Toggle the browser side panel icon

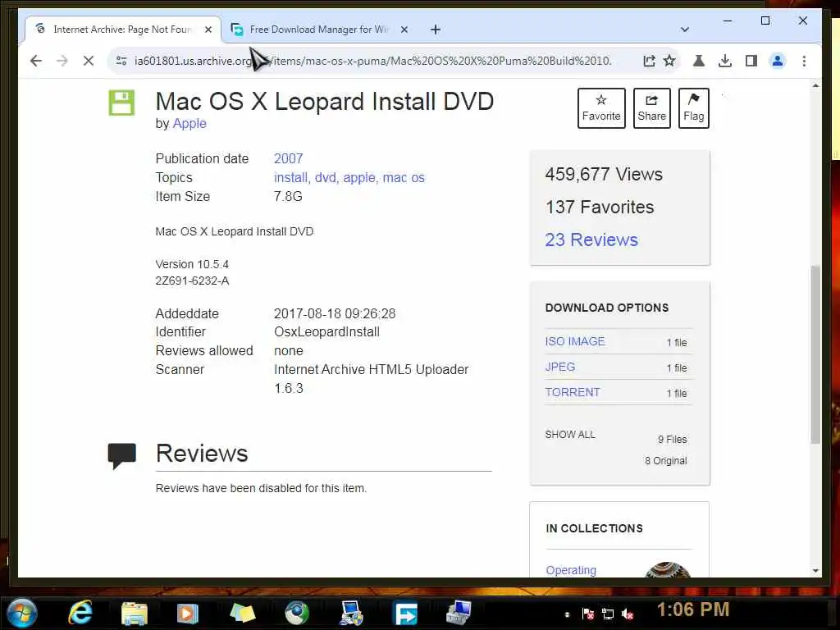[x=751, y=61]
